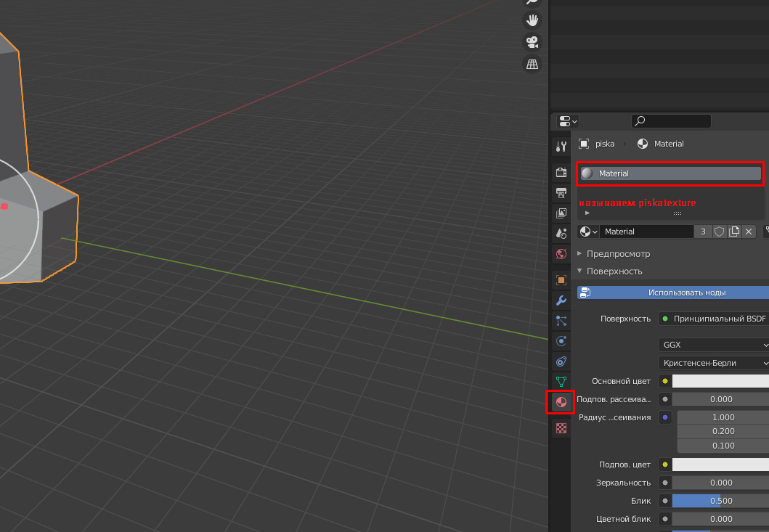Open the Render properties camera tab
The width and height of the screenshot is (769, 532).
(x=561, y=172)
